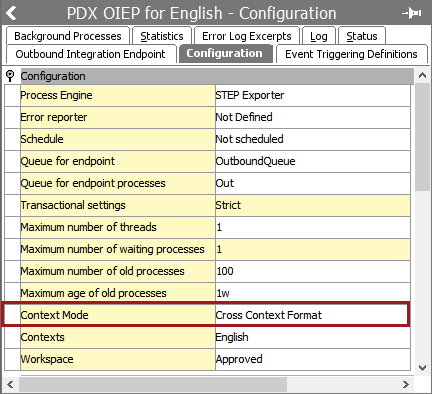The image size is (432, 394).
Task: Click the back arrow icon in header
Action: coord(11,13)
